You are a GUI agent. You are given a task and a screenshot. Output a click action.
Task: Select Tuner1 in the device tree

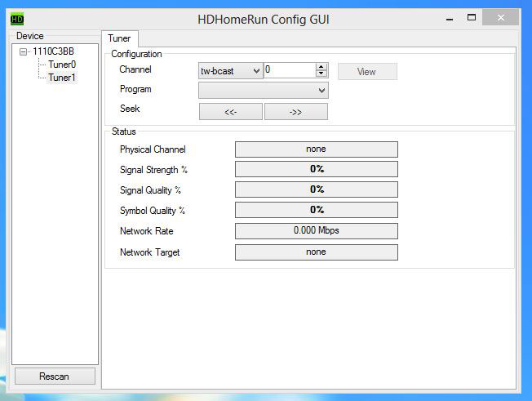point(62,78)
